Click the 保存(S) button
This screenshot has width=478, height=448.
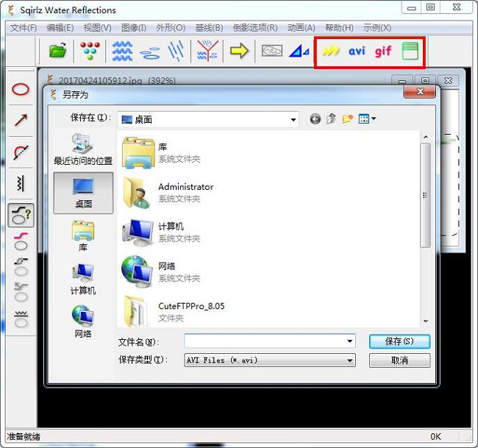[399, 341]
